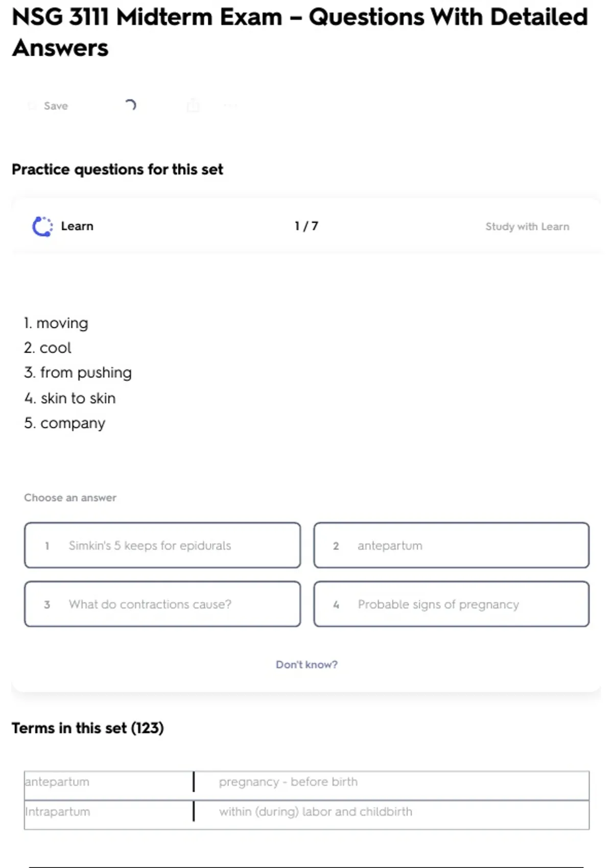Click the Save button
This screenshot has height=868, width=613.
[x=49, y=106]
